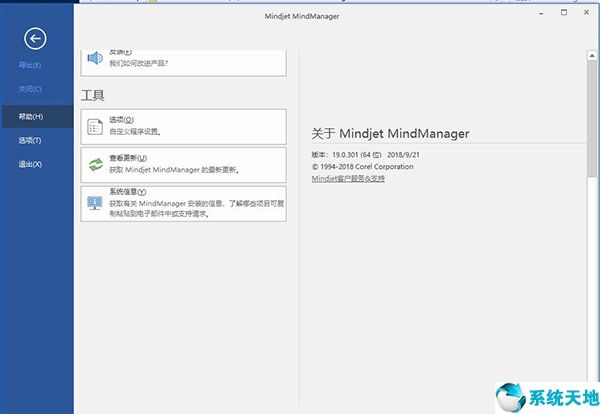
Task: Open 查看更新(U) check for updates
Action: click(x=183, y=165)
